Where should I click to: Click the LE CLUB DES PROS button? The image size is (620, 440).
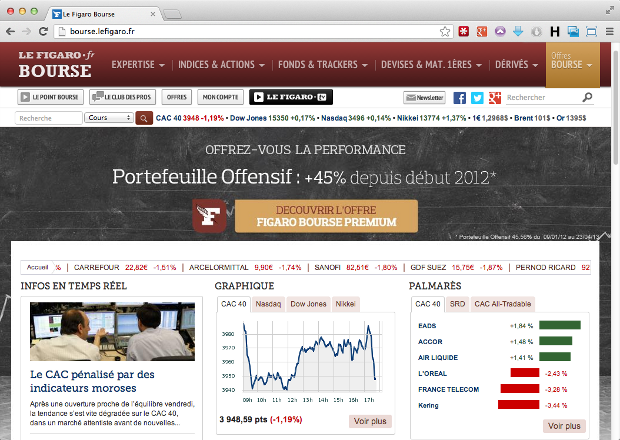(x=123, y=97)
